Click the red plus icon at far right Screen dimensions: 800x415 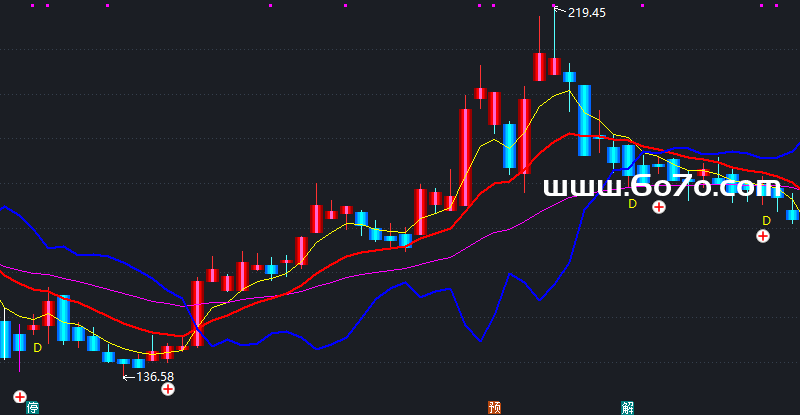point(763,236)
